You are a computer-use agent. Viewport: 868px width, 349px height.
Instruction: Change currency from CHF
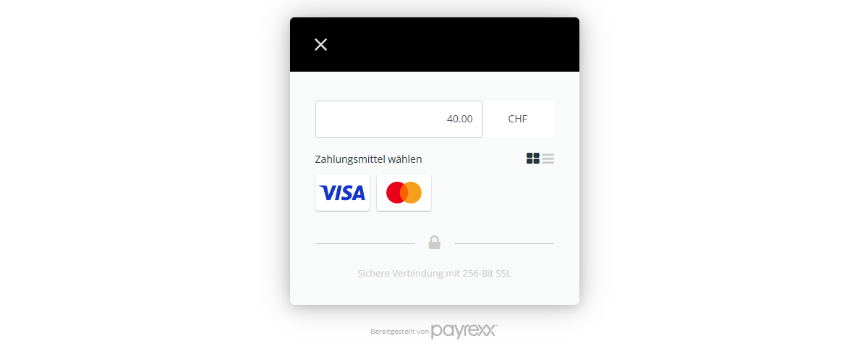click(x=518, y=119)
